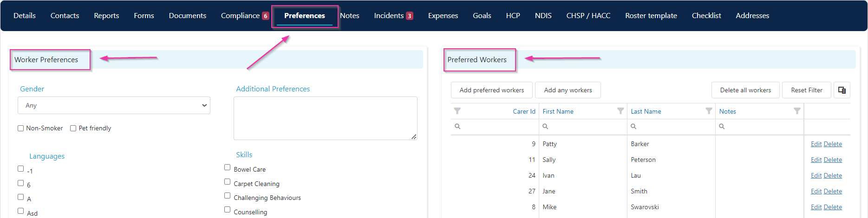Click inside the Additional Preferences text area
Image resolution: width=868 pixels, height=218 pixels.
(x=326, y=118)
